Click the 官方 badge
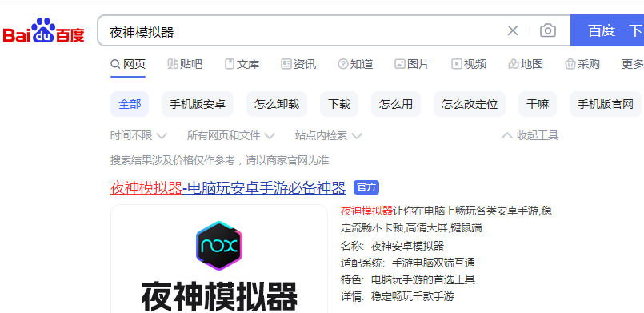This screenshot has width=644, height=313. coord(366,187)
